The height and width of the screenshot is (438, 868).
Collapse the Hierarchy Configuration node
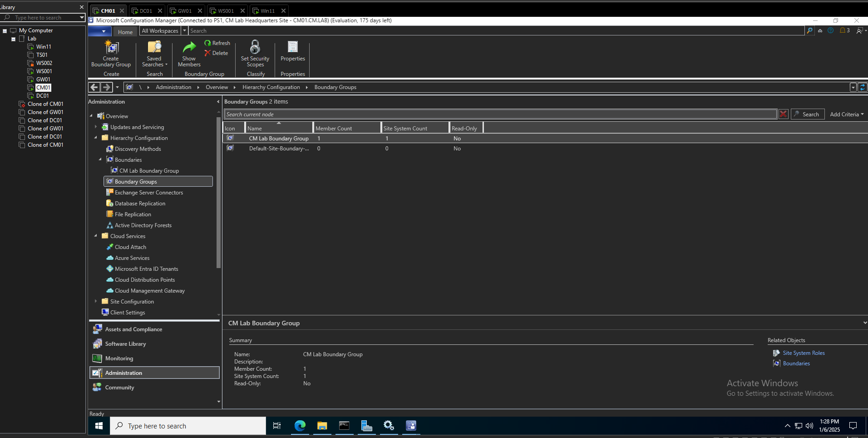coord(96,138)
